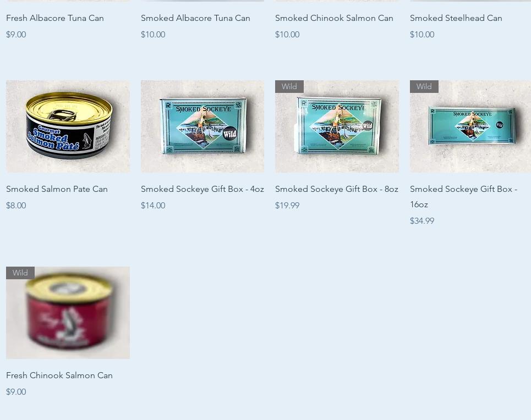This screenshot has height=420, width=531.
Task: Click the $34.99 price of 16oz box
Action: tap(422, 221)
